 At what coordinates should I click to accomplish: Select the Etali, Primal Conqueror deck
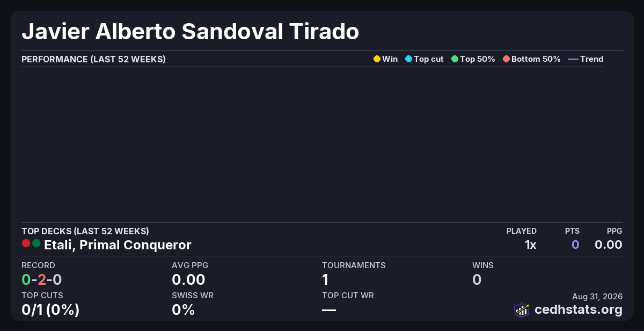pyautogui.click(x=118, y=245)
